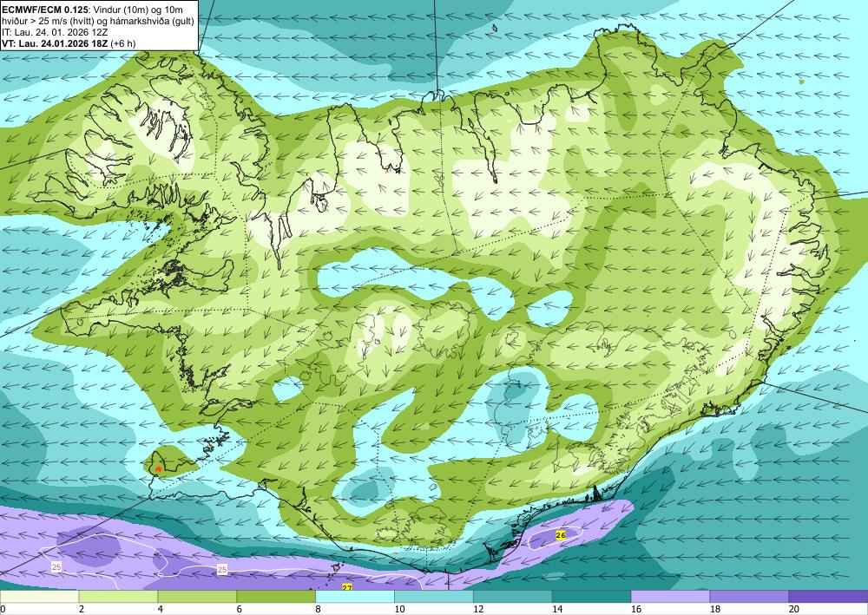Image resolution: width=868 pixels, height=615 pixels.
Task: Click the yellow '26' gust label
Action: pyautogui.click(x=560, y=535)
